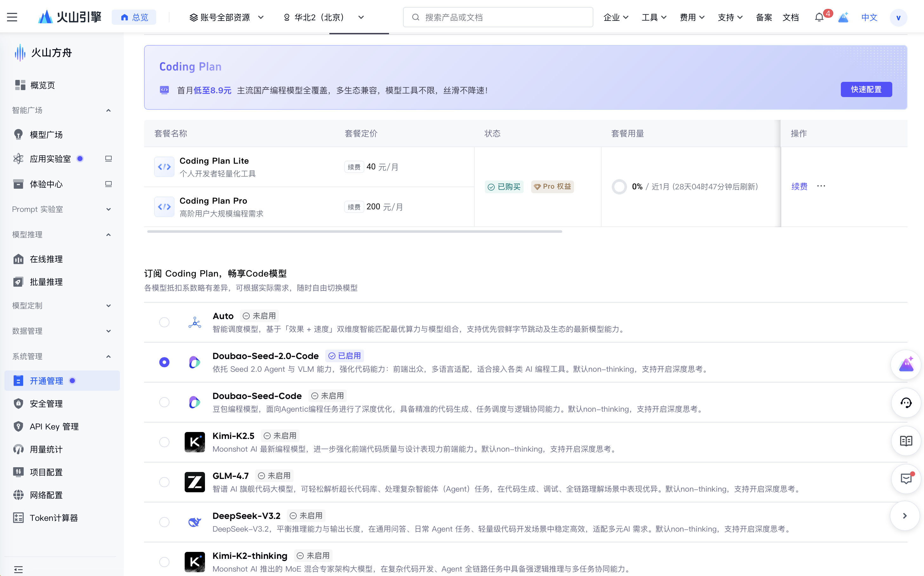
Task: Expand the Prompt 实验室 sidebar section
Action: [61, 209]
